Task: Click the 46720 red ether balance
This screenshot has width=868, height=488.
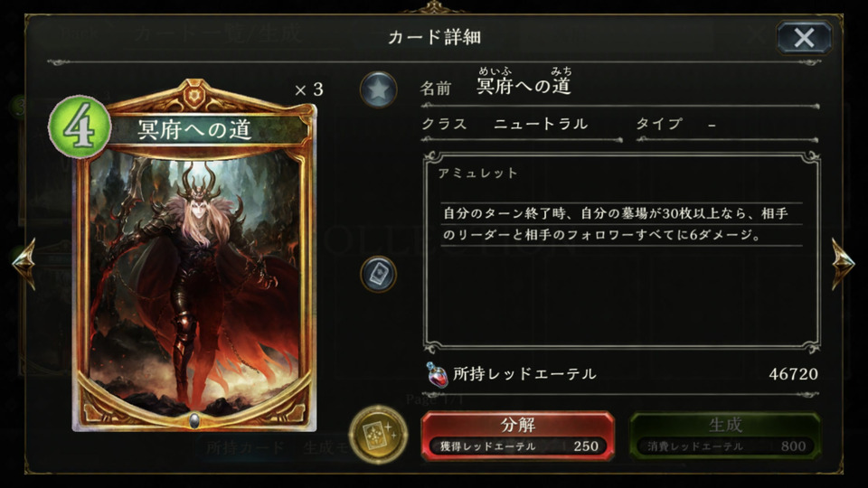Action: tap(793, 374)
